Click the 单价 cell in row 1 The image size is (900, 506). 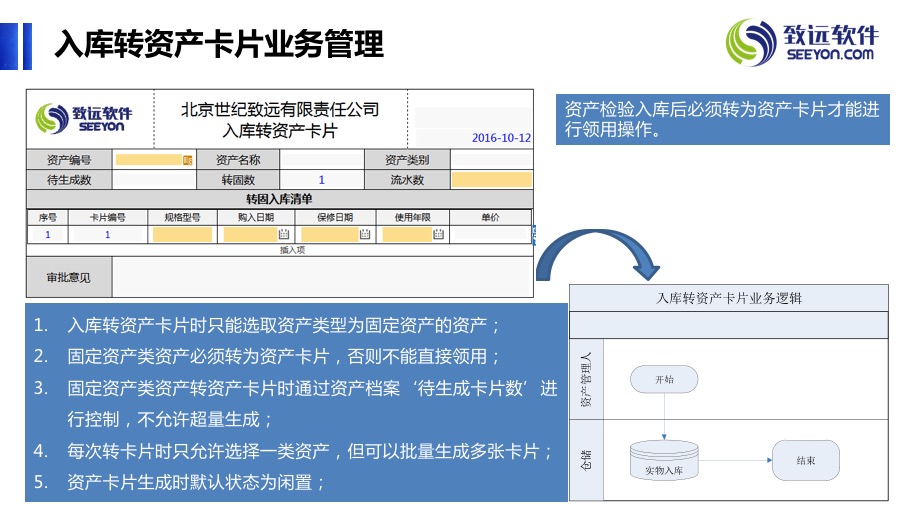pos(491,234)
